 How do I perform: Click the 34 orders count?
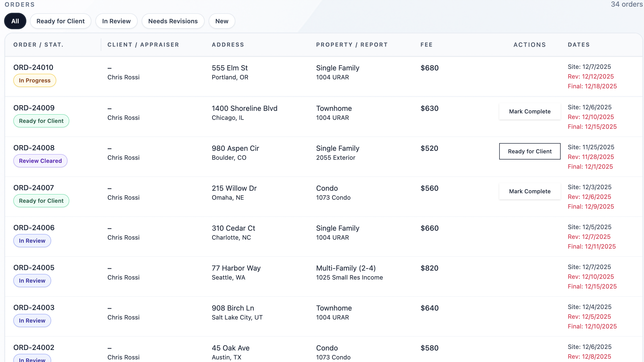[627, 4]
